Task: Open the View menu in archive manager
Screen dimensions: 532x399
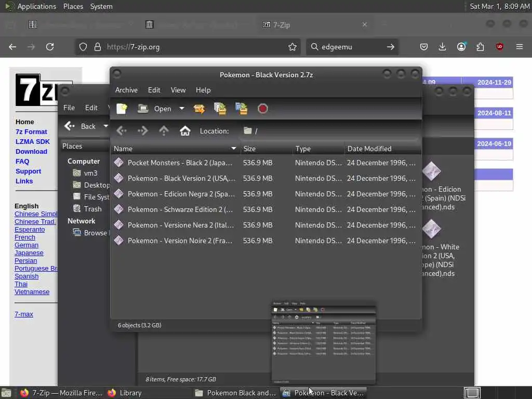Action: tap(178, 90)
